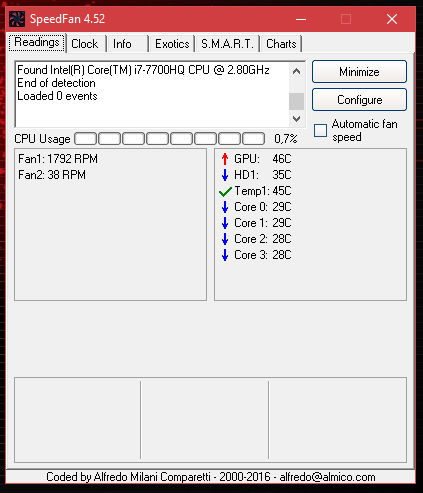Enable the Automatic fan speed checkbox
This screenshot has height=493, width=423.
320,130
